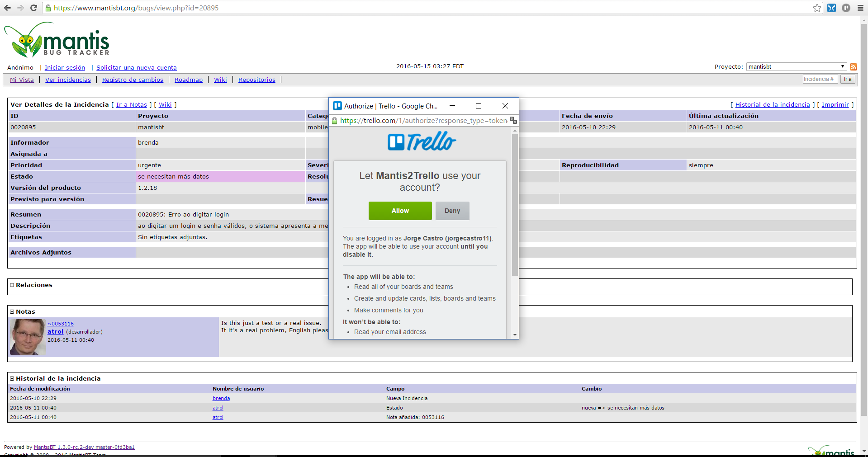Click the browser forward arrow
The width and height of the screenshot is (868, 457).
tap(20, 8)
